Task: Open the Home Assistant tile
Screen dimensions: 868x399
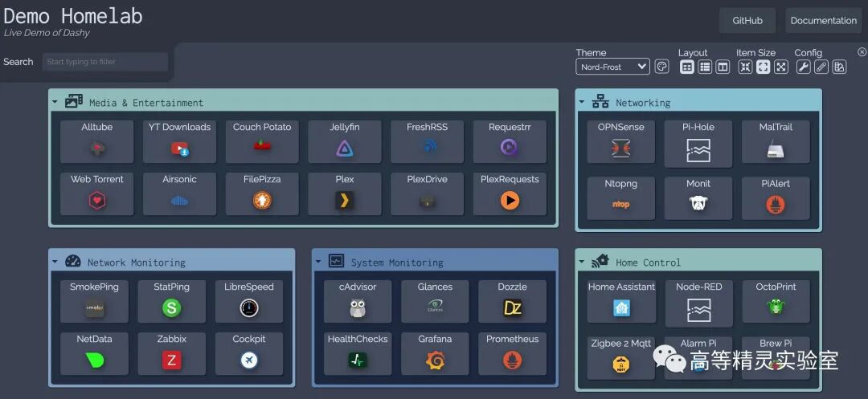Action: pos(621,301)
